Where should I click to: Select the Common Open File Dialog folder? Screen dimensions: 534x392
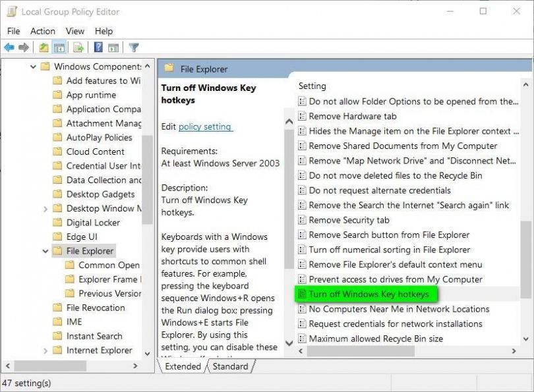pos(107,265)
